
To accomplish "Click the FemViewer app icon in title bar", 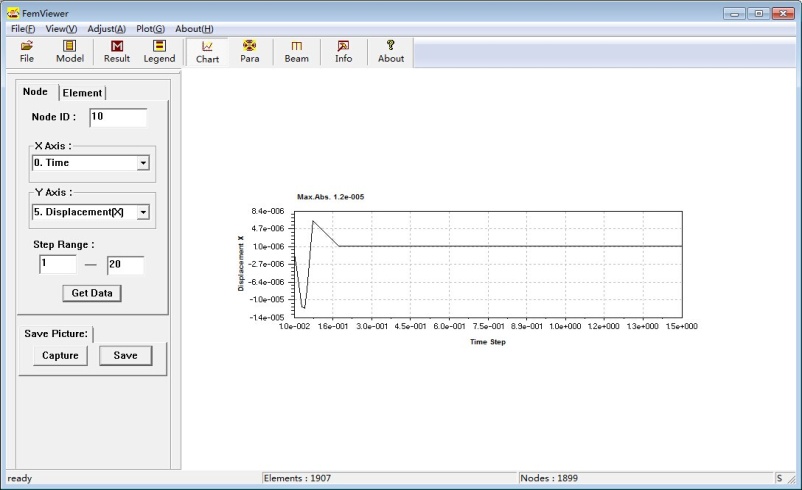I will coord(13,13).
